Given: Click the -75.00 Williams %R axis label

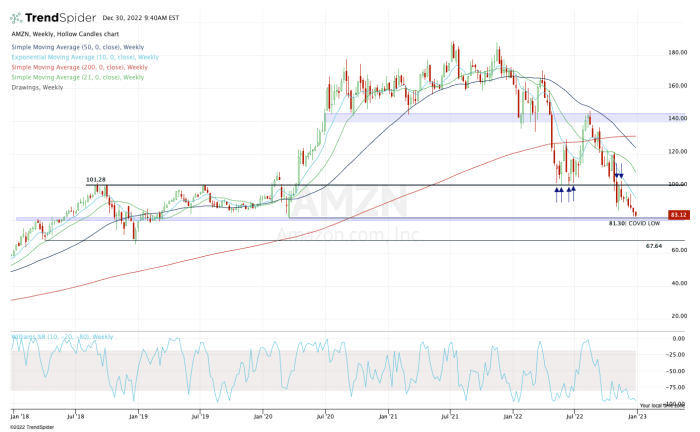Looking at the screenshot, I should pos(677,387).
